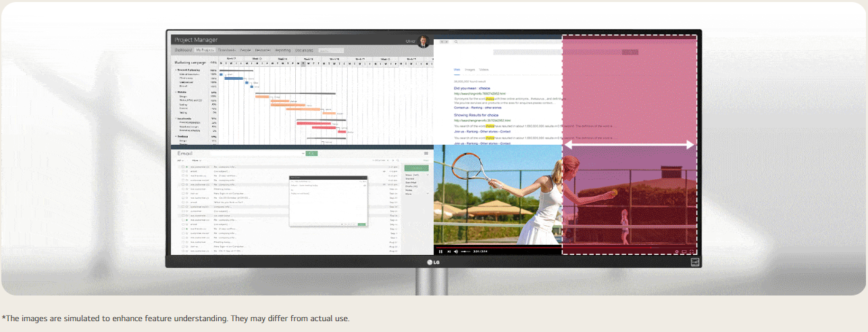Click the green Email search button
The image size is (868, 332).
tap(311, 154)
